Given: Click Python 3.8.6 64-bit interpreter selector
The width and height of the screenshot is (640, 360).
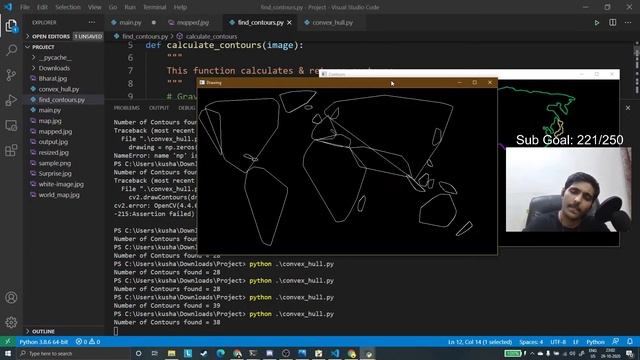Looking at the screenshot, I should 44,342.
